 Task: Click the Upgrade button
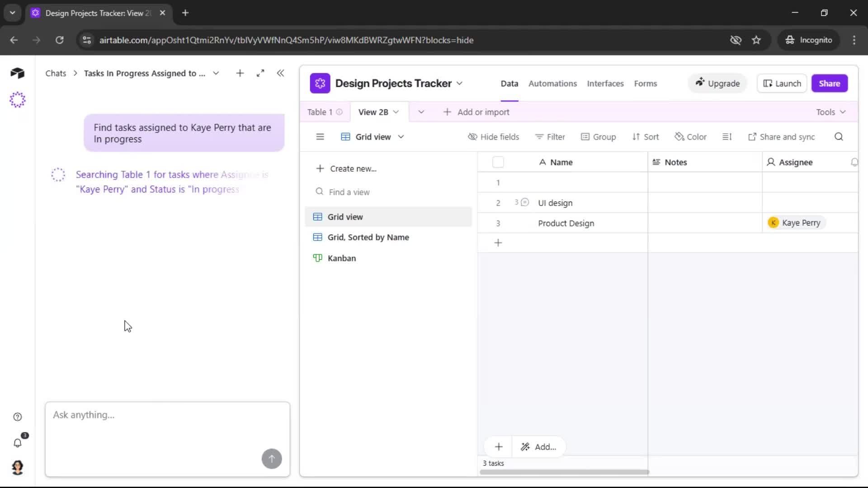[x=717, y=83]
